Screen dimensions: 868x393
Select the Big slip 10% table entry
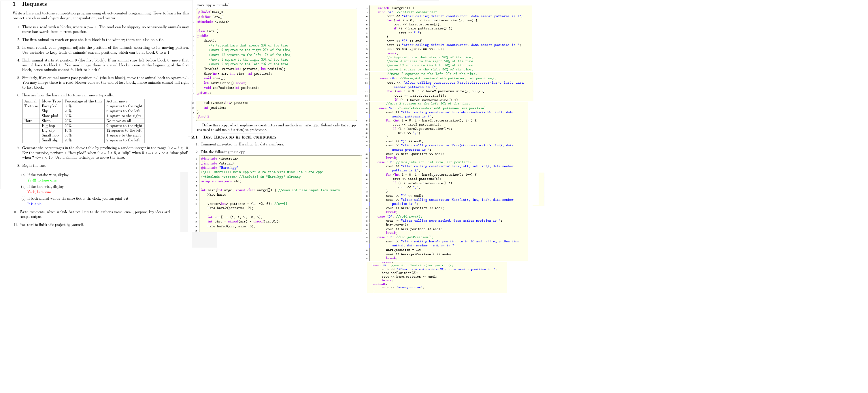(x=48, y=130)
